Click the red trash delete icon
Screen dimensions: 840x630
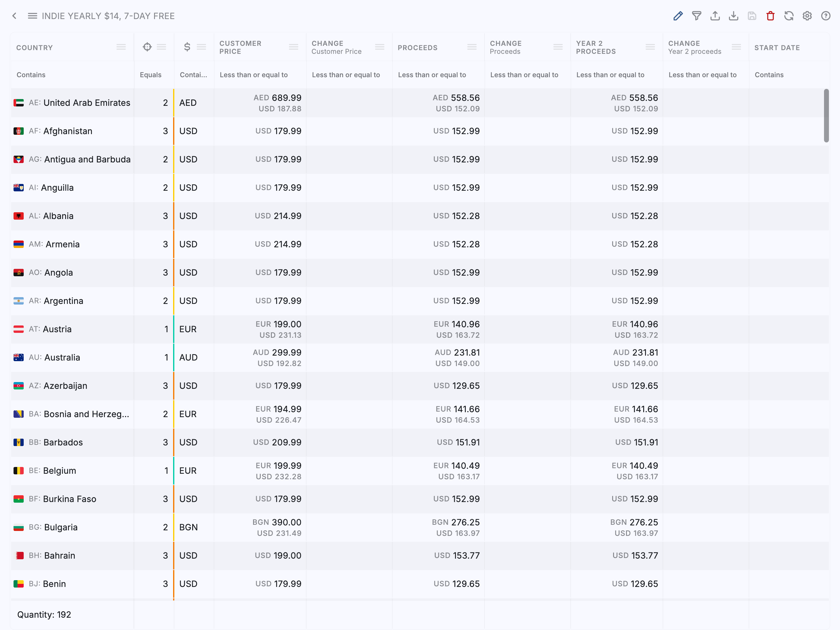click(x=770, y=16)
